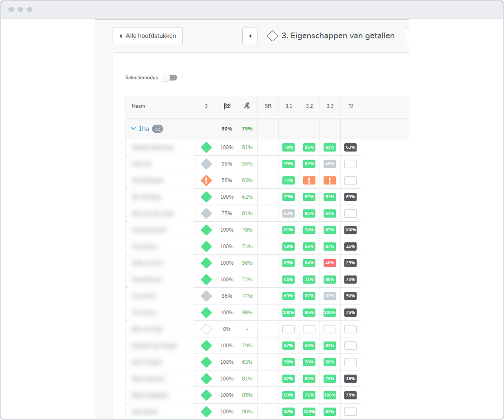
Task: Click the dark 38% TJ badge
Action: [x=350, y=379]
